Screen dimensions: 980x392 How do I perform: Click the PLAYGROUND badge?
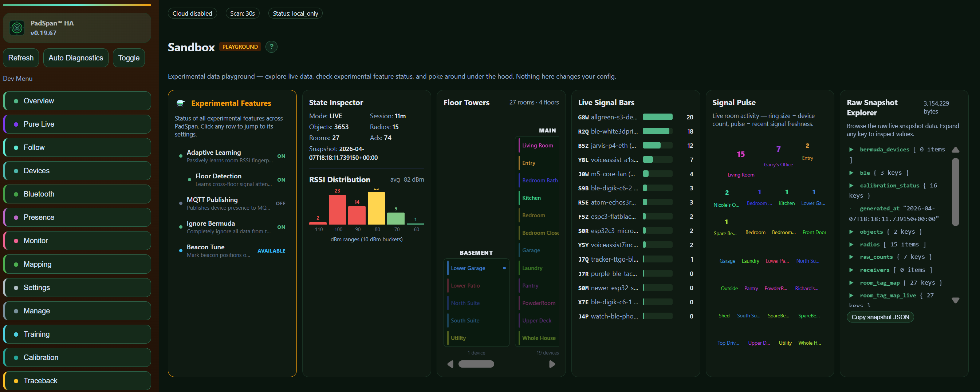tap(240, 47)
